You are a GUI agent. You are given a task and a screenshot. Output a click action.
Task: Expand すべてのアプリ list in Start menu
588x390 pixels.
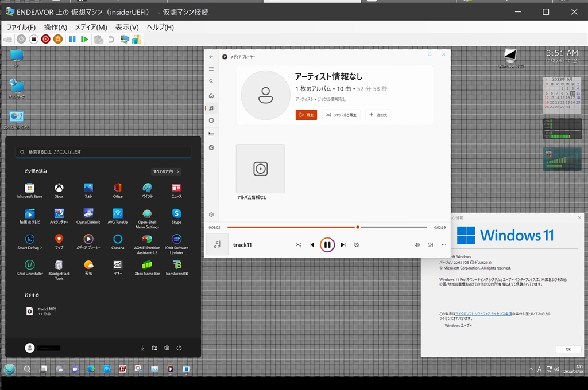[167, 171]
